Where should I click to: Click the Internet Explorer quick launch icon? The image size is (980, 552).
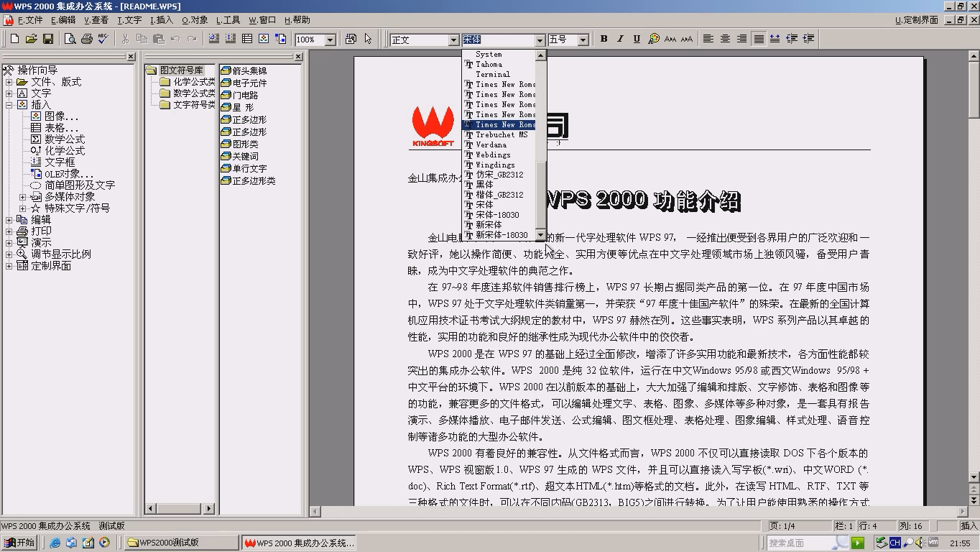[55, 543]
